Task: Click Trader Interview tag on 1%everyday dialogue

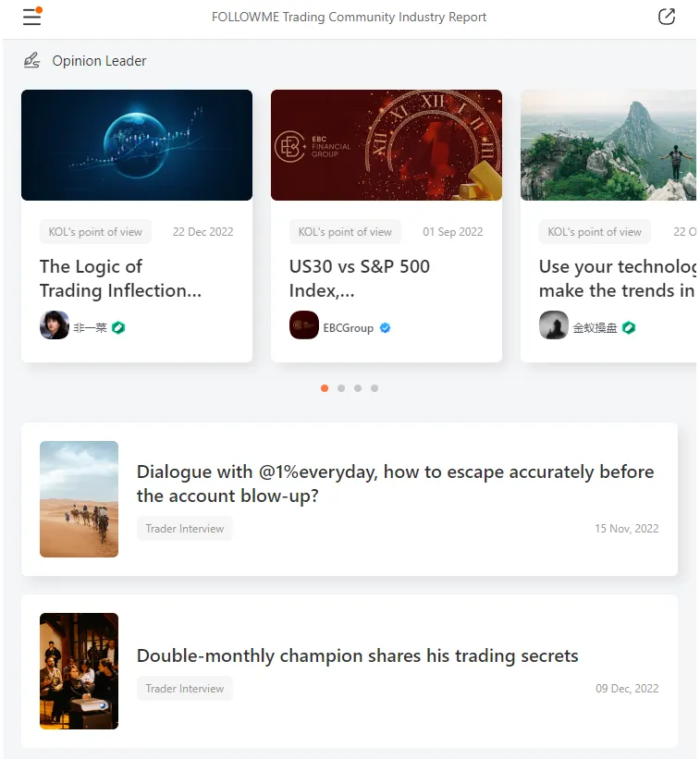Action: 185,529
